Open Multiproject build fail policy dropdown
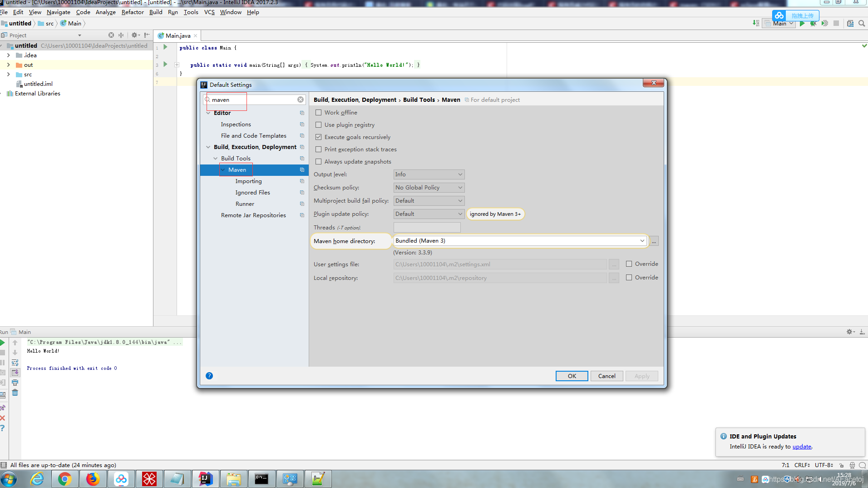This screenshot has width=868, height=488. pyautogui.click(x=429, y=201)
